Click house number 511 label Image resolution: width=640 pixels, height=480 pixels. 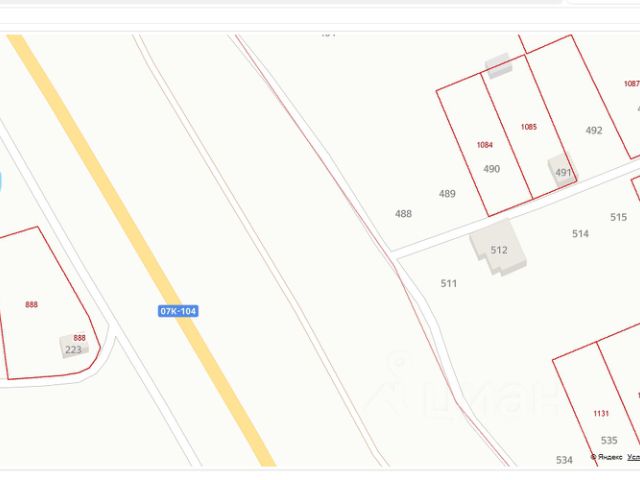pyautogui.click(x=449, y=283)
